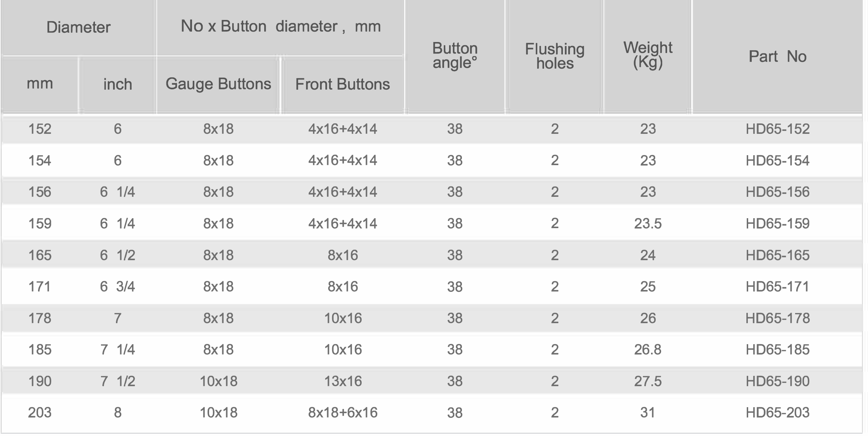Select part number HD65-159
The image size is (868, 436).
coord(777,224)
